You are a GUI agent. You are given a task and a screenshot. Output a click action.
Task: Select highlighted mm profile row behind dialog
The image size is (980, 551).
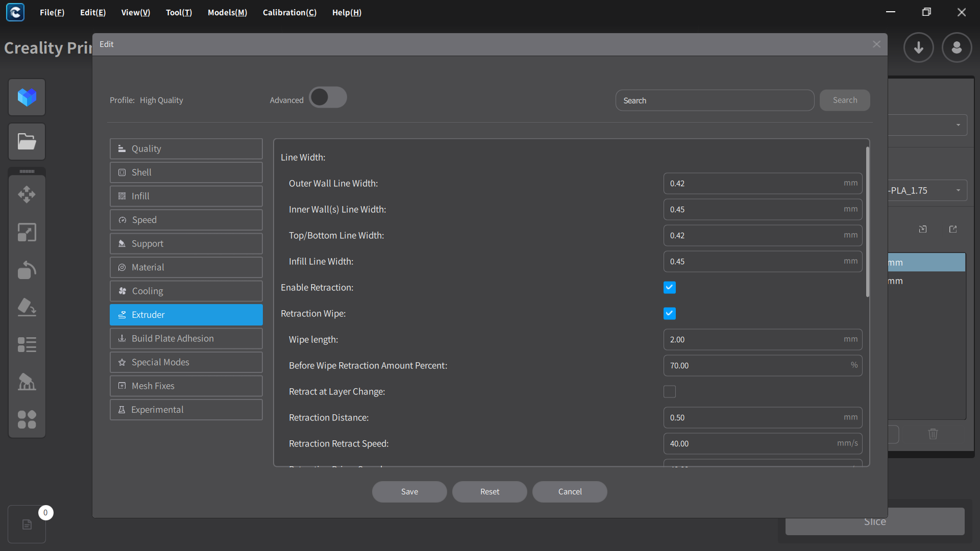click(x=927, y=262)
